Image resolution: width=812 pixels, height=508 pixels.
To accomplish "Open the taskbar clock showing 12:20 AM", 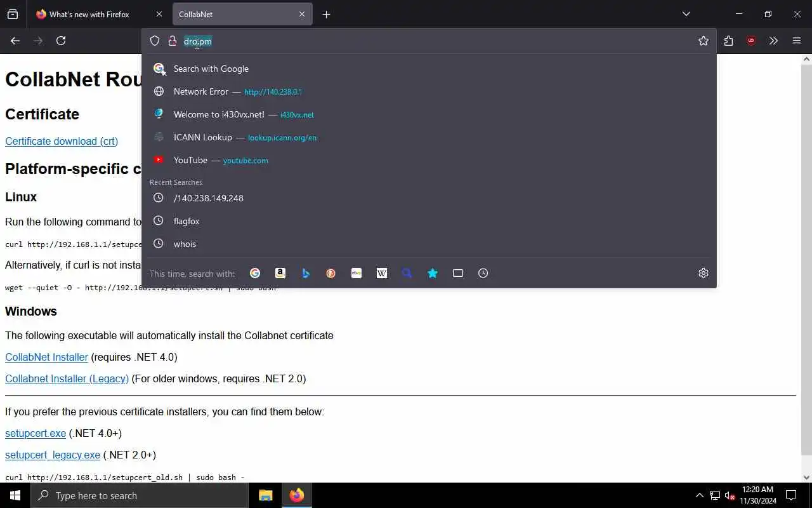I will pyautogui.click(x=758, y=495).
